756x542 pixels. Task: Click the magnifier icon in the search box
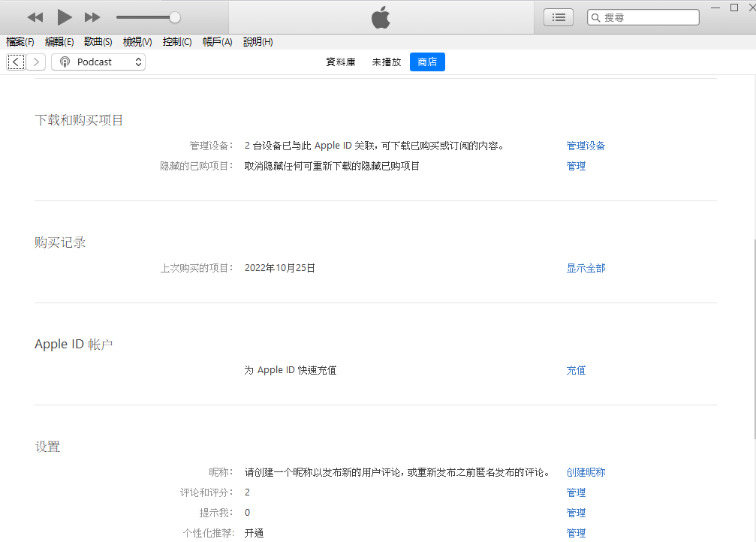click(x=595, y=17)
